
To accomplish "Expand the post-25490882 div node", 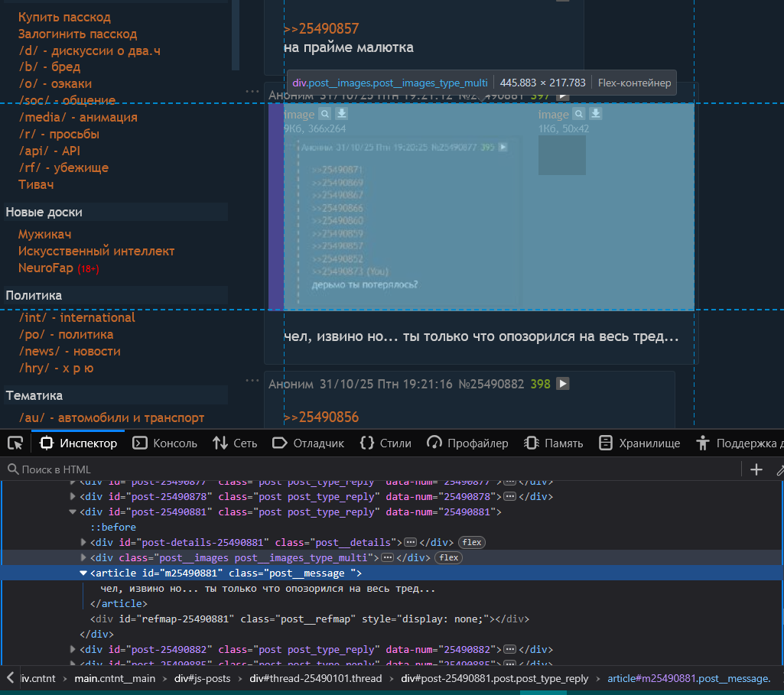I will click(73, 649).
